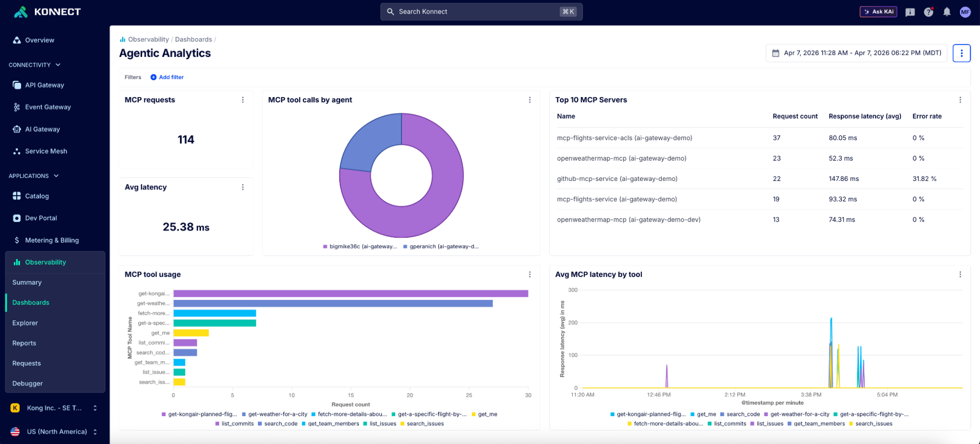Open the notifications bell
The image size is (980, 444).
947,12
